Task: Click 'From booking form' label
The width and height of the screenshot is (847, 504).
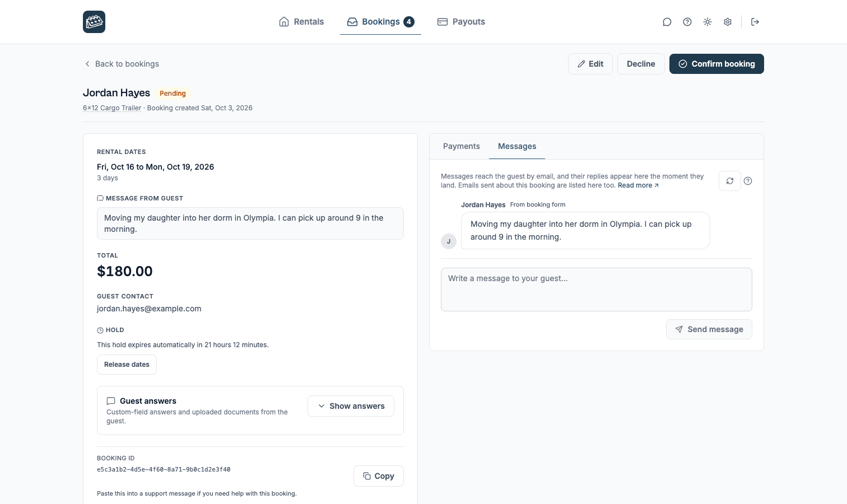Action: 538,205
